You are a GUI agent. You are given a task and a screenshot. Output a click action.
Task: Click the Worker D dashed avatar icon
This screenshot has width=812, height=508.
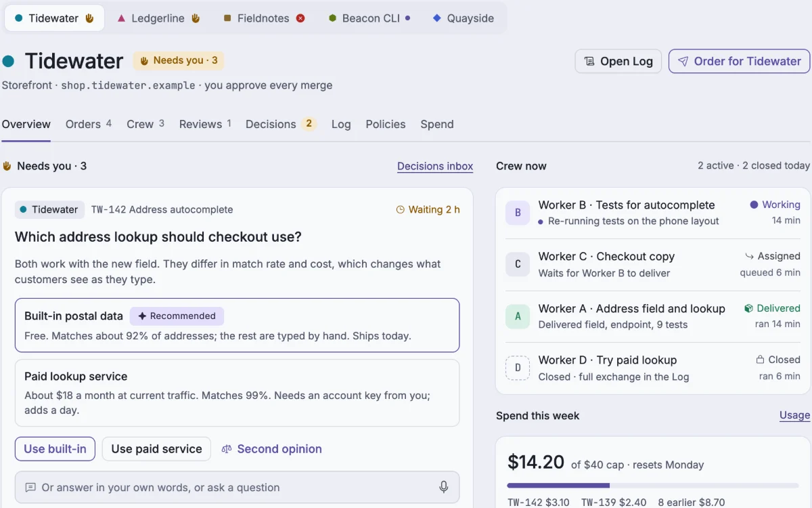(x=518, y=368)
